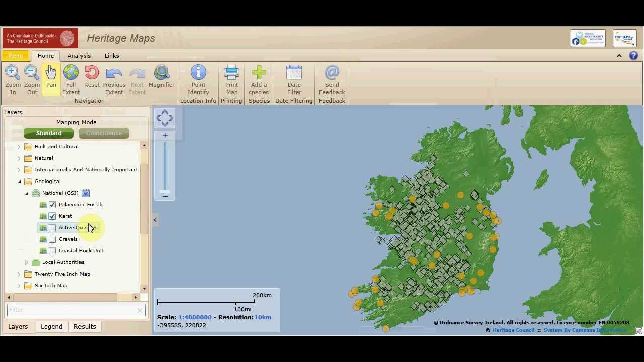Collapse the National (GSI) group

pos(27,193)
